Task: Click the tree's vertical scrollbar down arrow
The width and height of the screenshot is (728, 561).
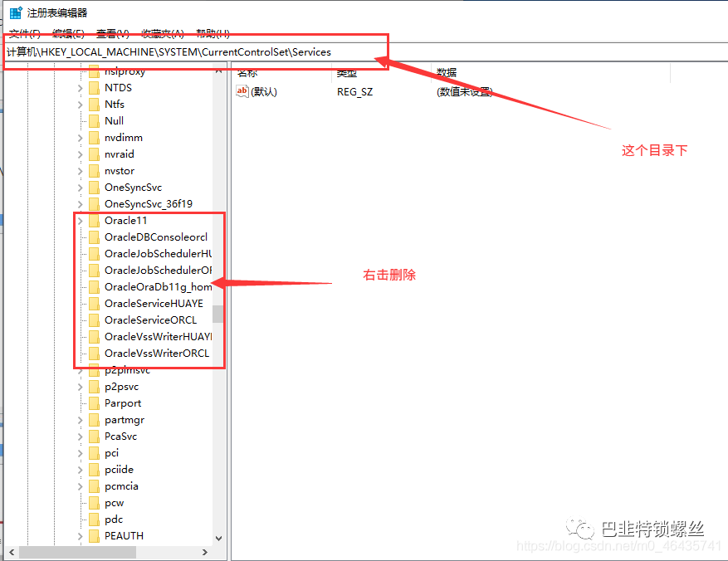Action: click(x=218, y=538)
